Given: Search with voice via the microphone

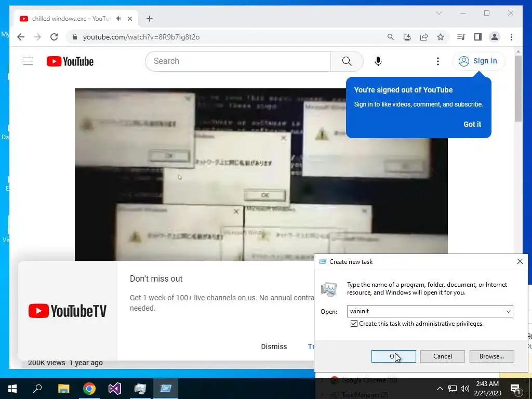Looking at the screenshot, I should tap(378, 61).
